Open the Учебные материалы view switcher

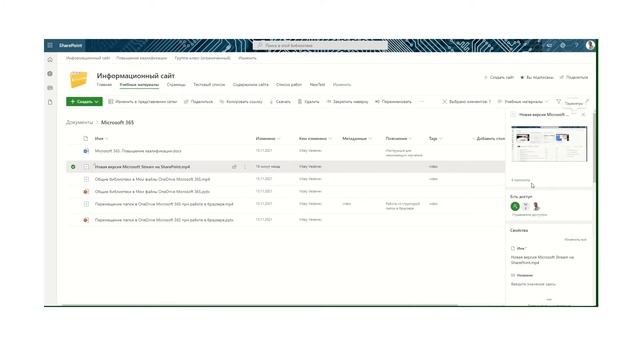tap(522, 102)
